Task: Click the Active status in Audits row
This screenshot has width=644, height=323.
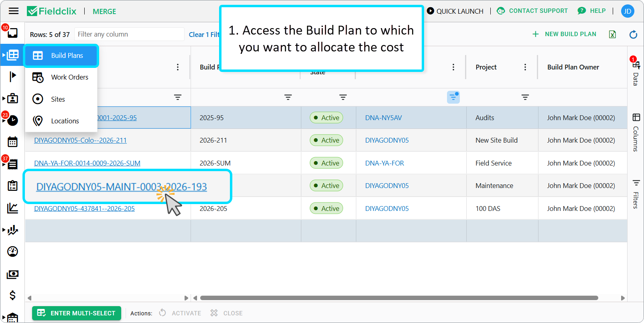Action: click(x=326, y=118)
